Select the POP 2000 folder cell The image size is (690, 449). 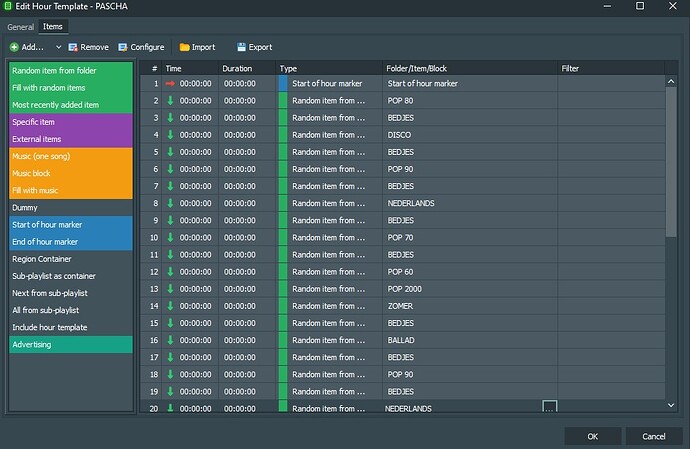click(470, 289)
